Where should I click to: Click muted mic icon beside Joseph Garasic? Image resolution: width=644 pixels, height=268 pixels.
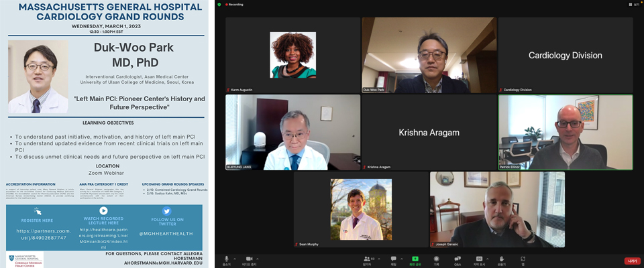[433, 245]
